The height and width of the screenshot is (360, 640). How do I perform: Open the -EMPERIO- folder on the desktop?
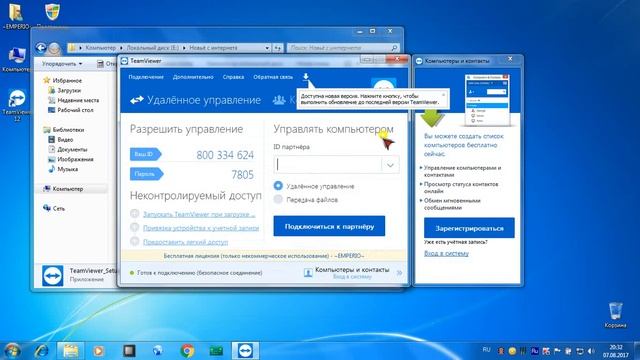(x=16, y=16)
